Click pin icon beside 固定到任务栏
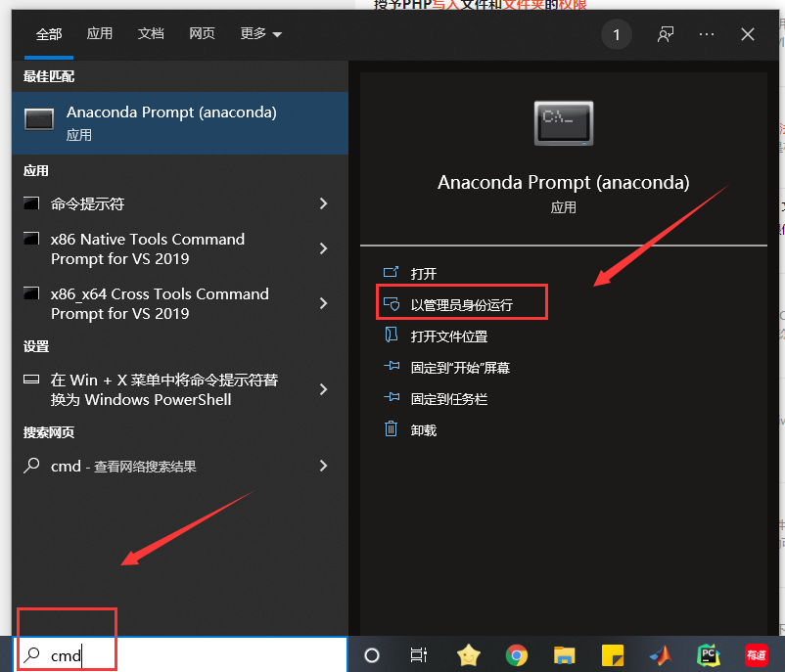The width and height of the screenshot is (785, 672). click(x=392, y=397)
